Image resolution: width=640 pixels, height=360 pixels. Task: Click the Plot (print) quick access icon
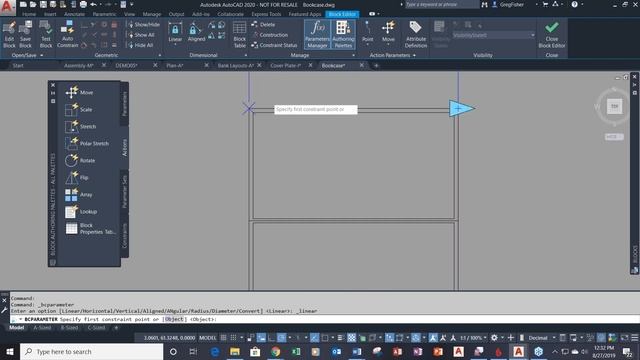coord(83,4)
